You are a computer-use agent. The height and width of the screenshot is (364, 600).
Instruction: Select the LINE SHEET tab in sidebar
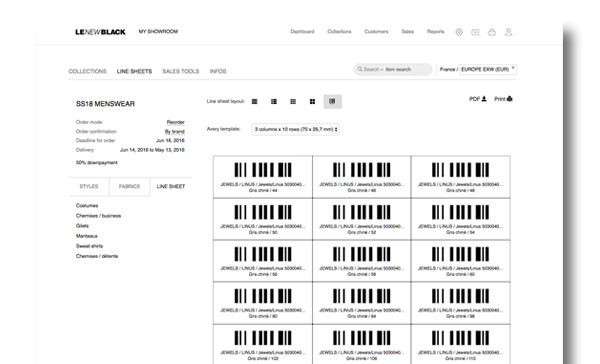171,186
